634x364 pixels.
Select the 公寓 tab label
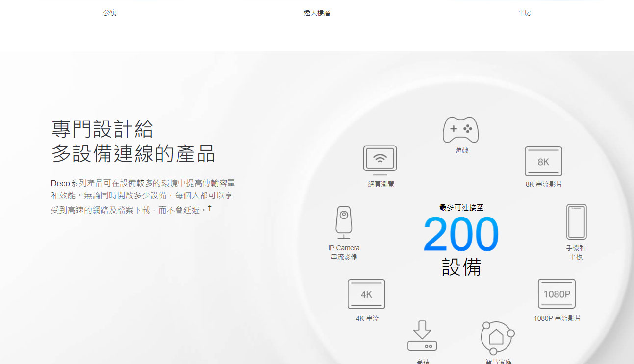click(x=110, y=13)
